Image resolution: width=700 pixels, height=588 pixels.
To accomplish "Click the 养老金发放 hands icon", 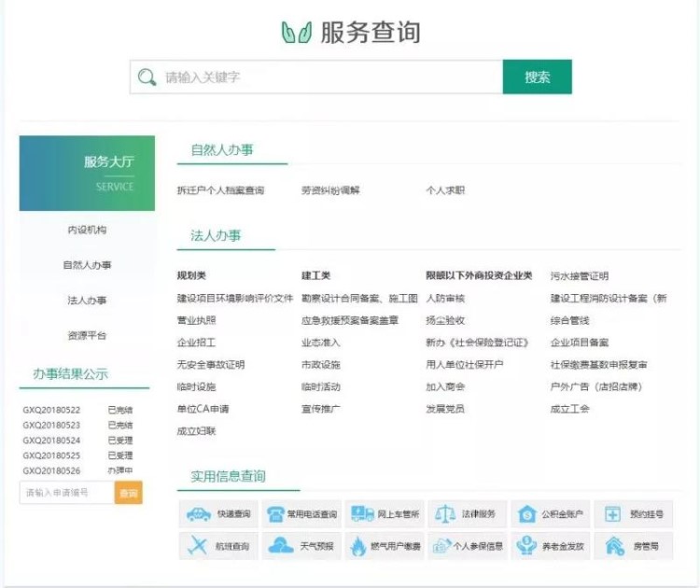I will tap(526, 545).
